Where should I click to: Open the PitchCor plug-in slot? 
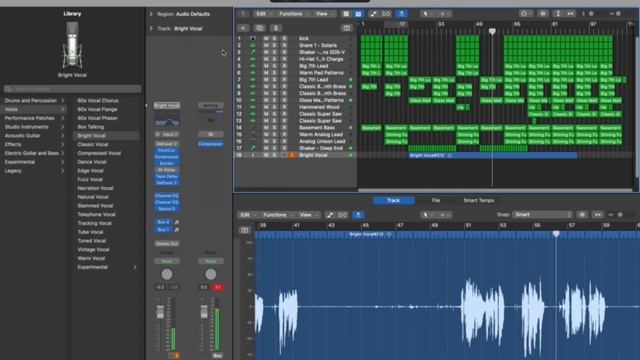pyautogui.click(x=167, y=151)
